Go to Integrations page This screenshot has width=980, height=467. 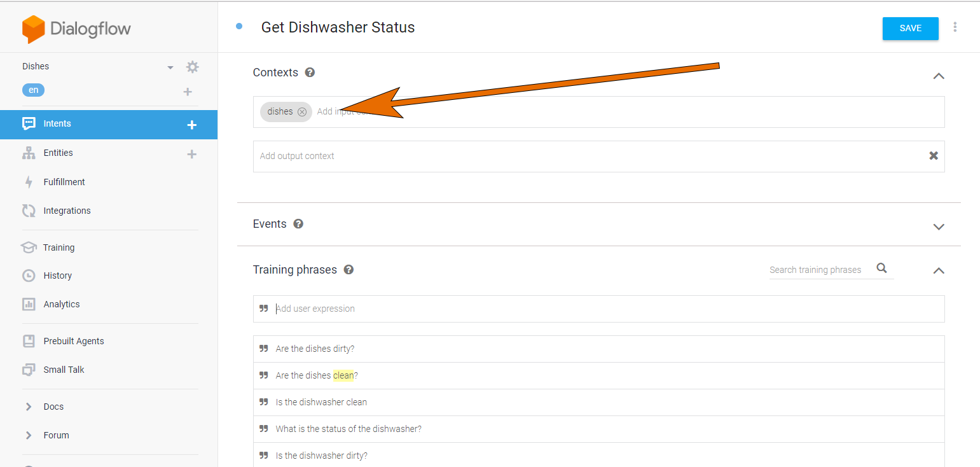click(67, 211)
